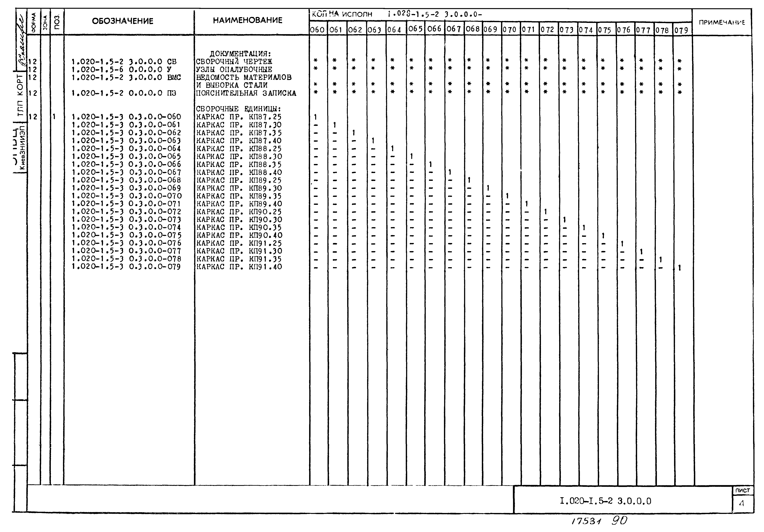Click КАРКАС ПР. КП89.40 name
764x532 pixels.
239,204
